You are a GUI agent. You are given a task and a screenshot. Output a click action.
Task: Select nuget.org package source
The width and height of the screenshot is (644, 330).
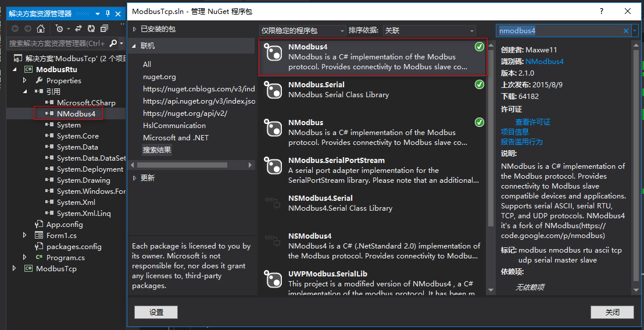tap(159, 76)
